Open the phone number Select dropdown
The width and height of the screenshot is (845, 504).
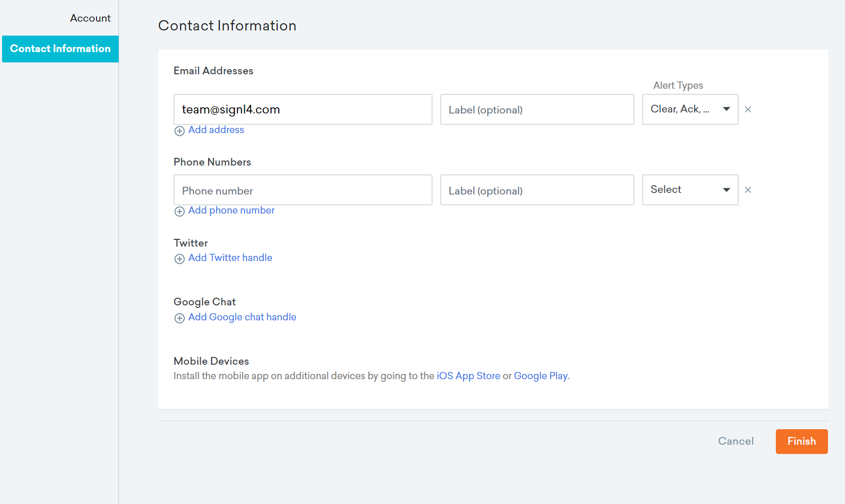[690, 190]
